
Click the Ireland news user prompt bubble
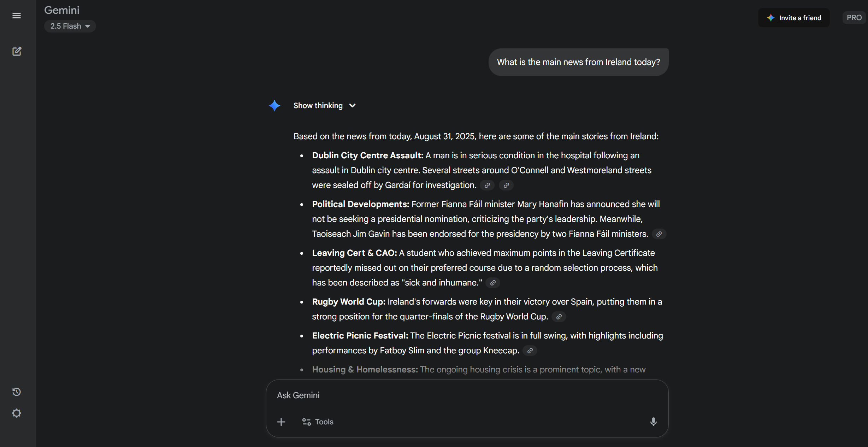(578, 62)
